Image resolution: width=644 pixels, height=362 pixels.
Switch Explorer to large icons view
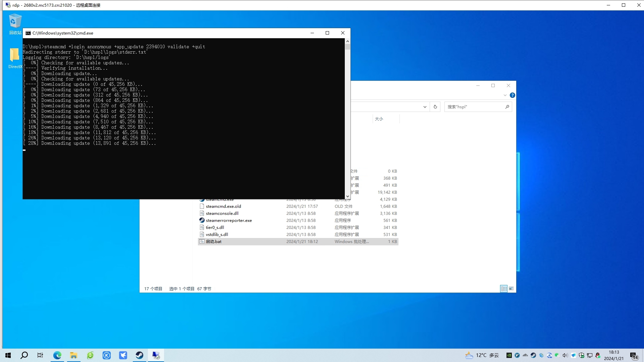point(511,289)
